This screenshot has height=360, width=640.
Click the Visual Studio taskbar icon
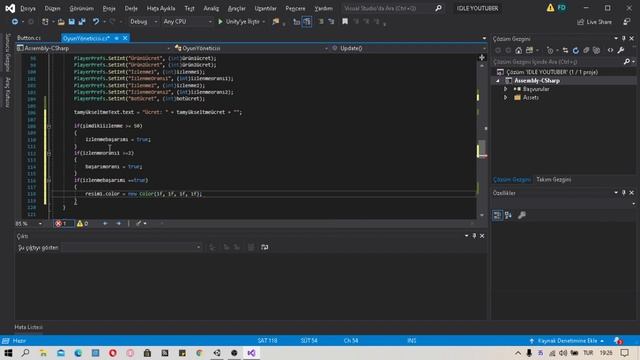pos(251,353)
